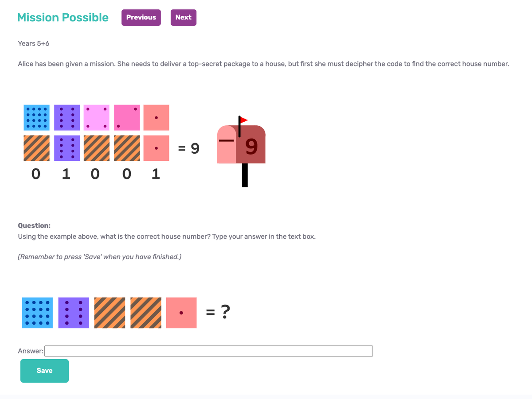Focus the Answer text box
The width and height of the screenshot is (532, 399).
(x=208, y=351)
